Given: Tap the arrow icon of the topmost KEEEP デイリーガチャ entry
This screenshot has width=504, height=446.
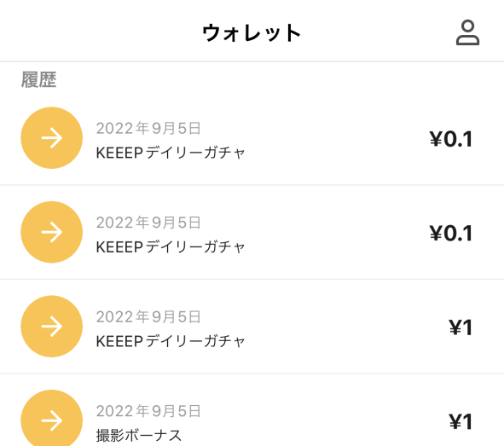Looking at the screenshot, I should pos(52,138).
